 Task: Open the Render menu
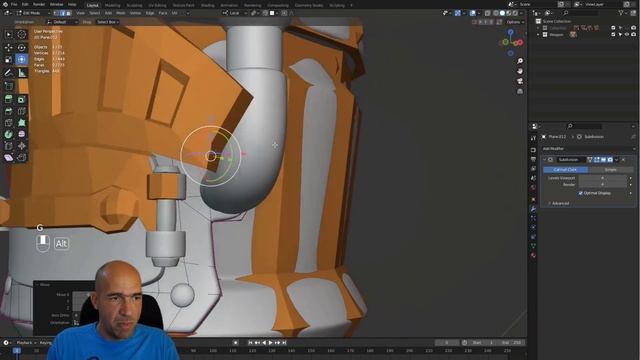[x=39, y=4]
